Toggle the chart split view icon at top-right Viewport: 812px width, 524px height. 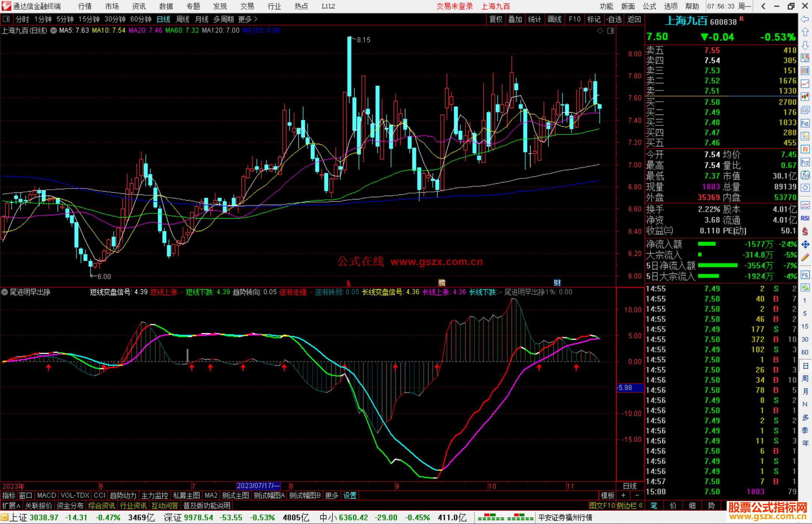pyautogui.click(x=611, y=31)
